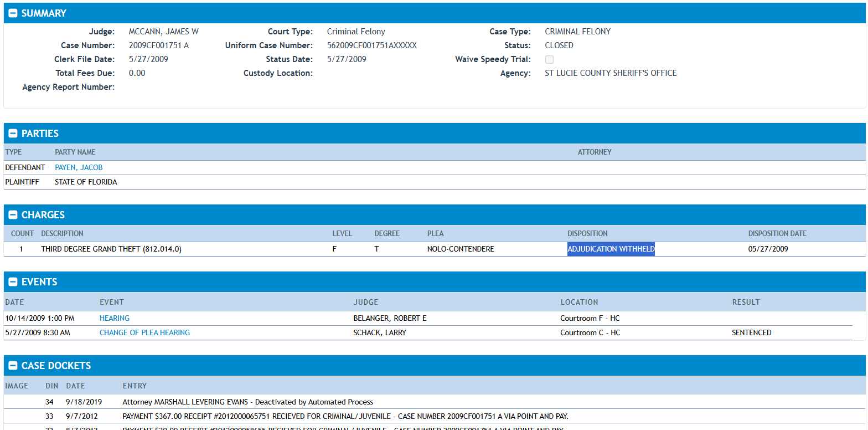Click the ENTRY column header in Case Dockets
This screenshot has height=430, width=868.
pyautogui.click(x=135, y=386)
